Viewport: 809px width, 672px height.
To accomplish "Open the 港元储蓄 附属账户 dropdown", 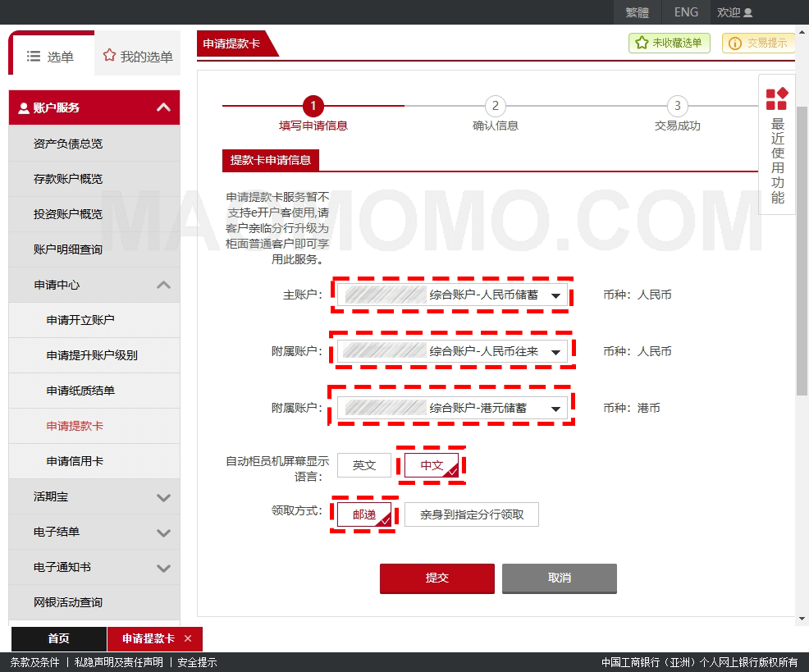I will click(x=555, y=409).
